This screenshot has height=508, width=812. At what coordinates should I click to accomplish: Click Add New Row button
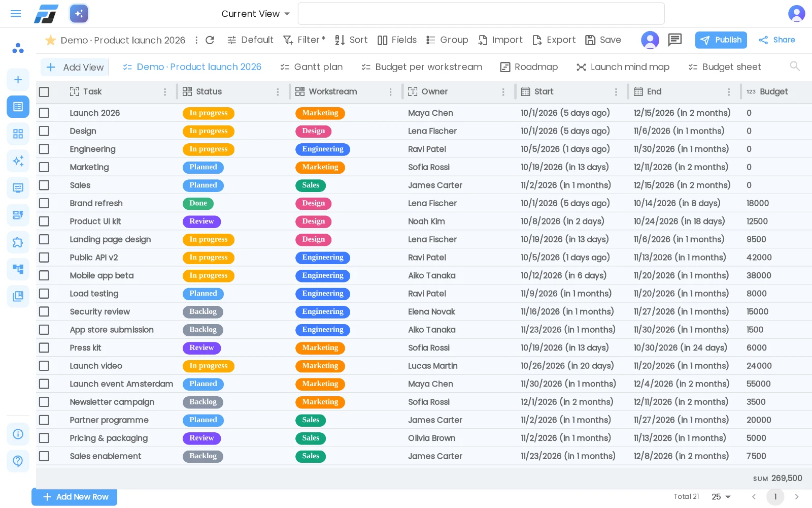pos(74,497)
